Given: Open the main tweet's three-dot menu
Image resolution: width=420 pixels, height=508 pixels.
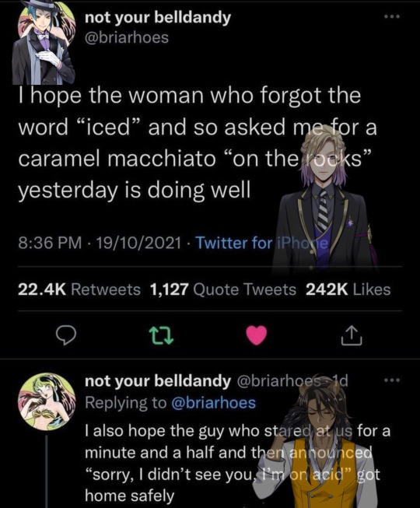Looking at the screenshot, I should [392, 16].
